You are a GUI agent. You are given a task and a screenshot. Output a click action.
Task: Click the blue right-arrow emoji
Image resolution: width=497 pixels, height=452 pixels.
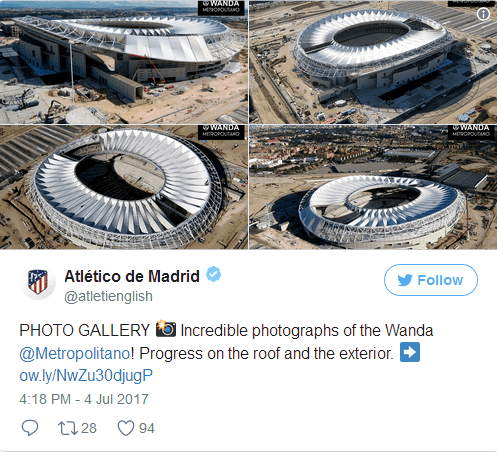tap(410, 352)
